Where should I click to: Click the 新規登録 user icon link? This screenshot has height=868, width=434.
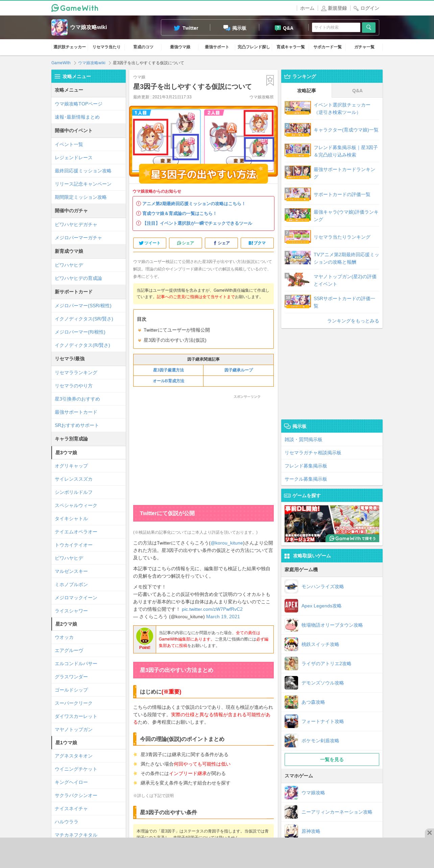(334, 8)
